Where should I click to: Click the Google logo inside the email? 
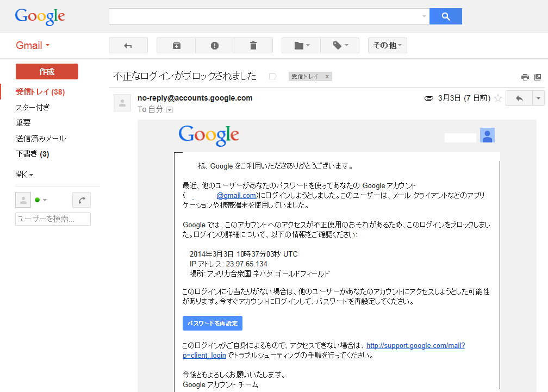pos(209,135)
